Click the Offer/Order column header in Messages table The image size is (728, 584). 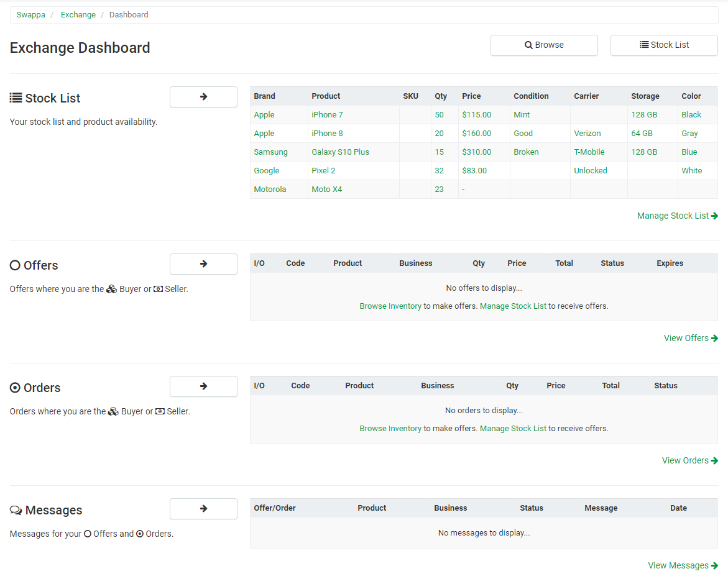(x=275, y=508)
